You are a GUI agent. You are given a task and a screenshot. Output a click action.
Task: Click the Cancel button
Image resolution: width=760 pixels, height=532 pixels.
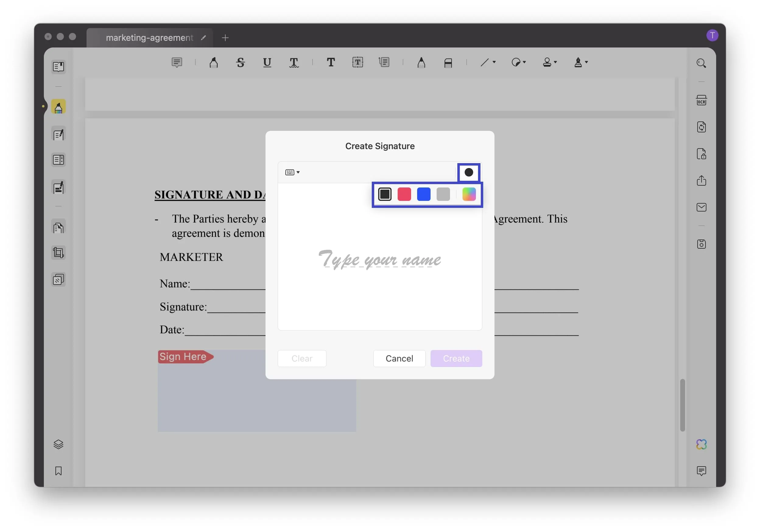click(399, 358)
